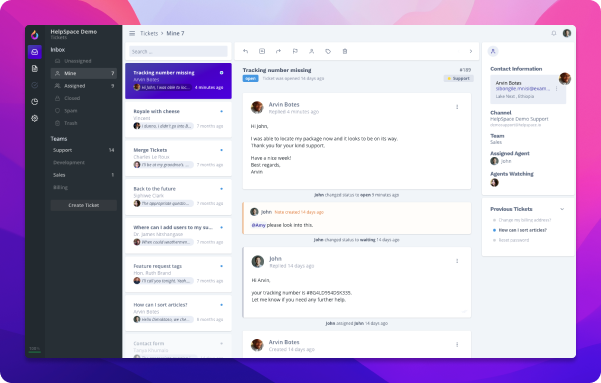Click the Forward arrow icon in ticket toolbar
The width and height of the screenshot is (601, 383).
[x=278, y=51]
